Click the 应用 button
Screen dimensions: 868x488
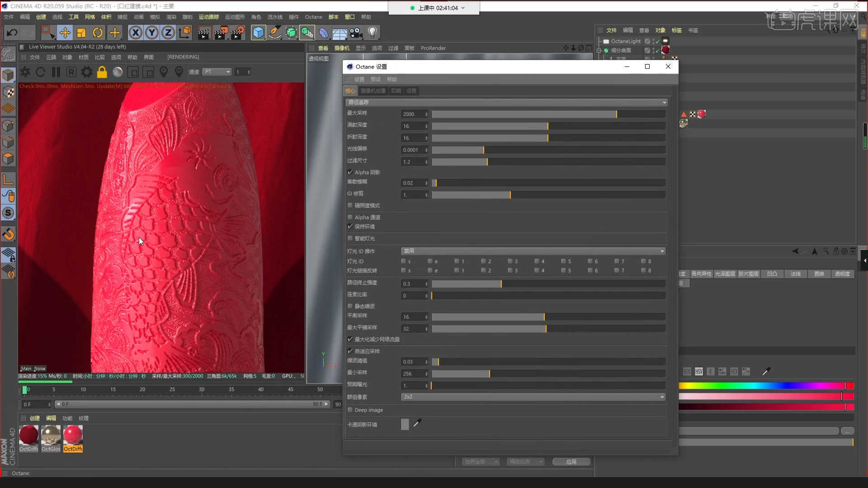pyautogui.click(x=571, y=461)
